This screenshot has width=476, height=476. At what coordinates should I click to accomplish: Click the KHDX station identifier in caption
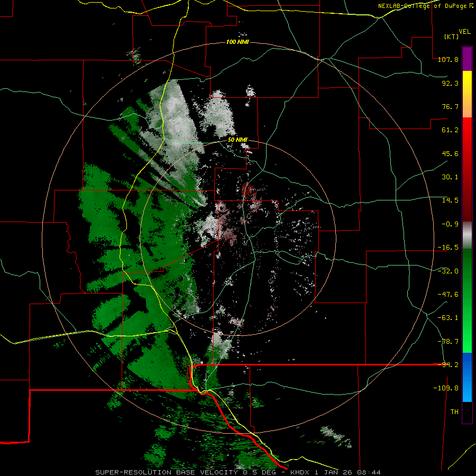(x=300, y=472)
